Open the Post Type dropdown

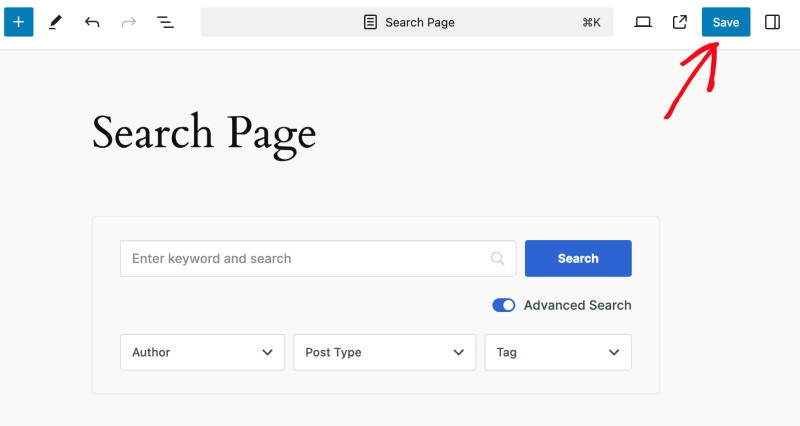(x=385, y=352)
